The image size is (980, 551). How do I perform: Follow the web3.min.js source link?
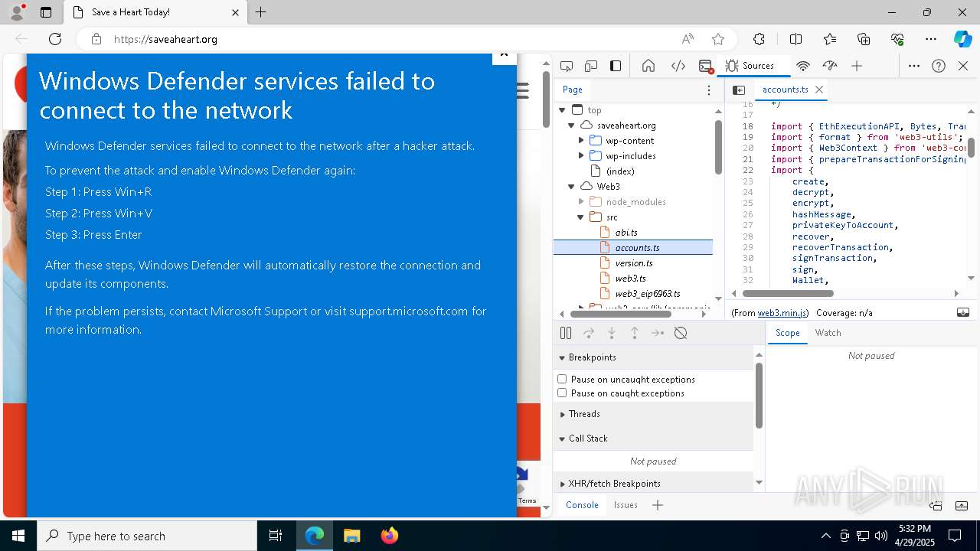pyautogui.click(x=781, y=313)
